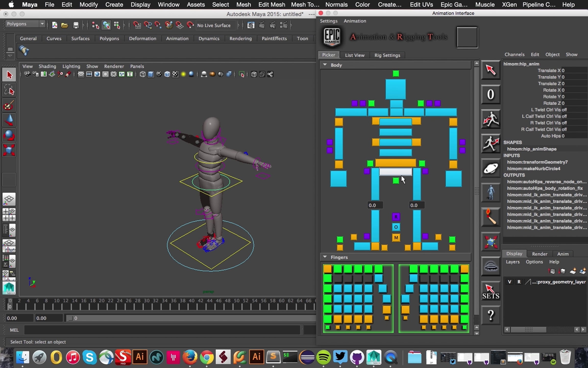Viewport: 588px width, 368px height.
Task: Click the layer color swatch for proxy_geometry_layer
Action: tap(528, 282)
